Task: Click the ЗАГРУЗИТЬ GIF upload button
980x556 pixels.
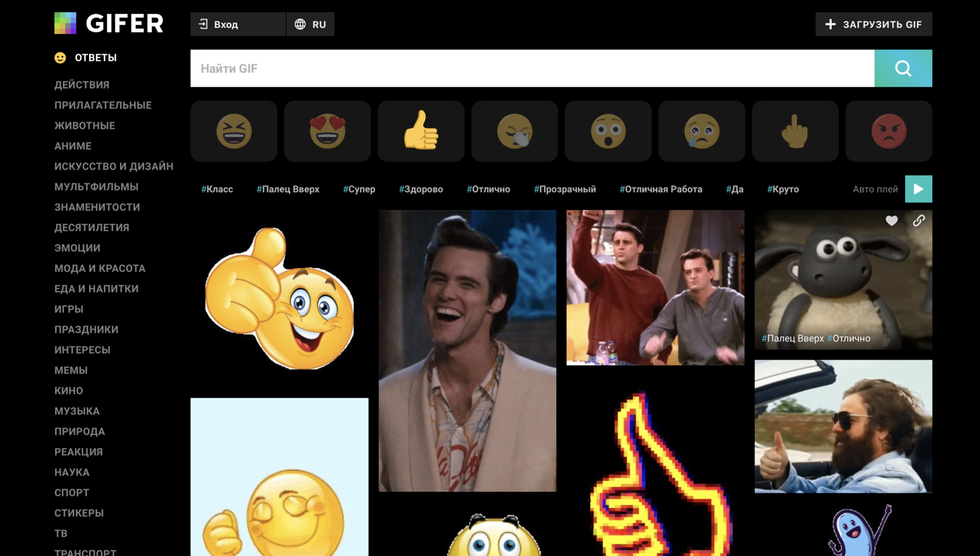Action: pyautogui.click(x=874, y=24)
